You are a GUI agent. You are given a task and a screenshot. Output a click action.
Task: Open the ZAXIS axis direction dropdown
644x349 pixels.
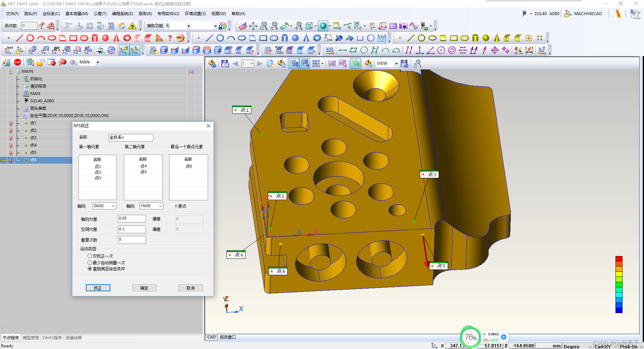coord(113,206)
